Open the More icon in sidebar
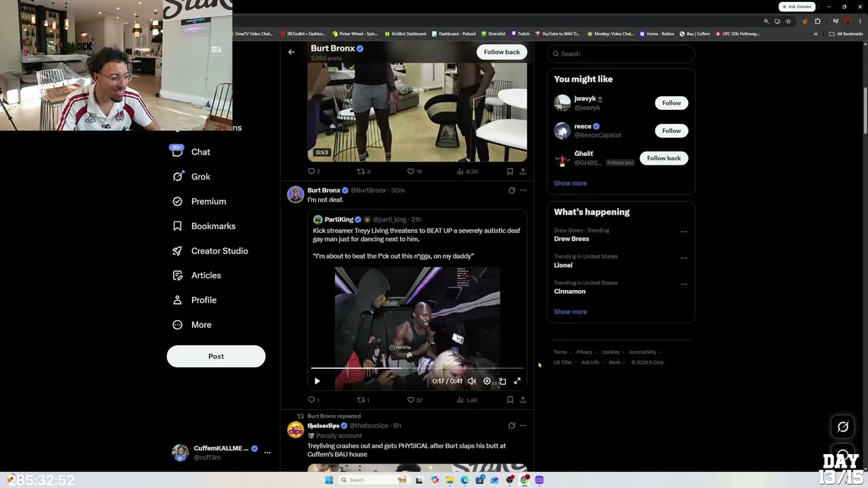868x488 pixels. [178, 325]
